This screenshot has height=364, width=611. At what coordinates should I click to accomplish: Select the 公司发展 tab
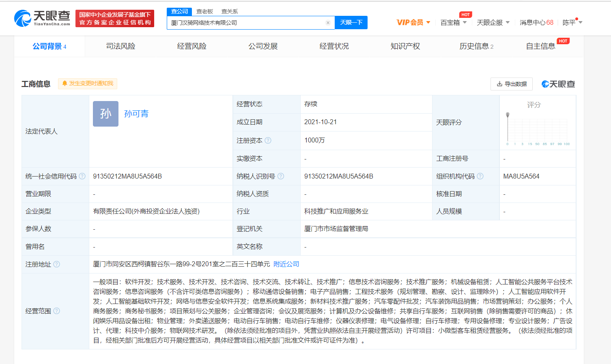263,46
